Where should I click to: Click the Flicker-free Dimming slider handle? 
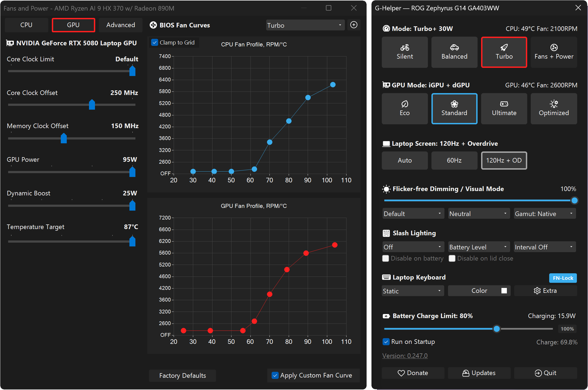coord(574,200)
